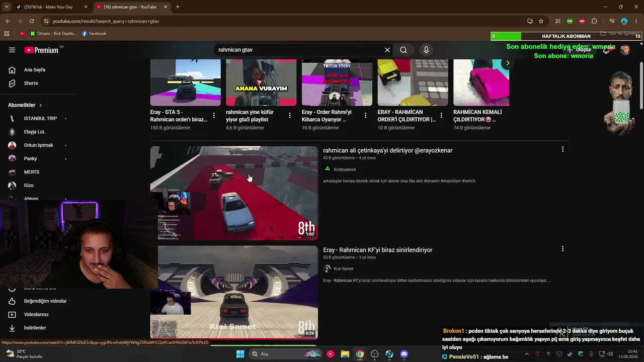This screenshot has height=362, width=644.
Task: Open options for 'Eray - Order Rahmi'yi Kibarca' video
Action: click(366, 116)
